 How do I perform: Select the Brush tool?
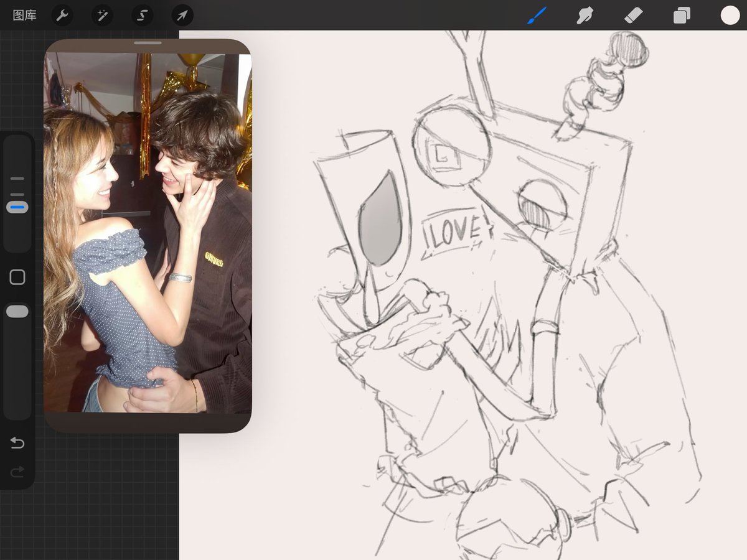pos(537,15)
